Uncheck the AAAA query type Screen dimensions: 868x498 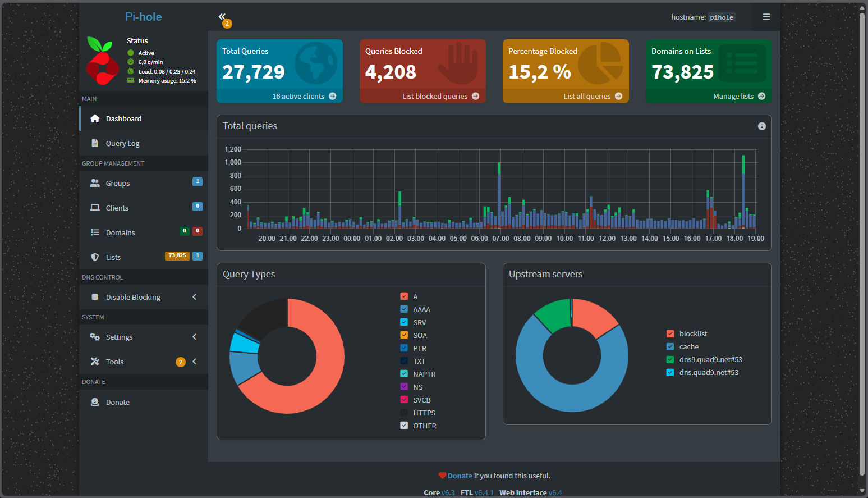[404, 309]
